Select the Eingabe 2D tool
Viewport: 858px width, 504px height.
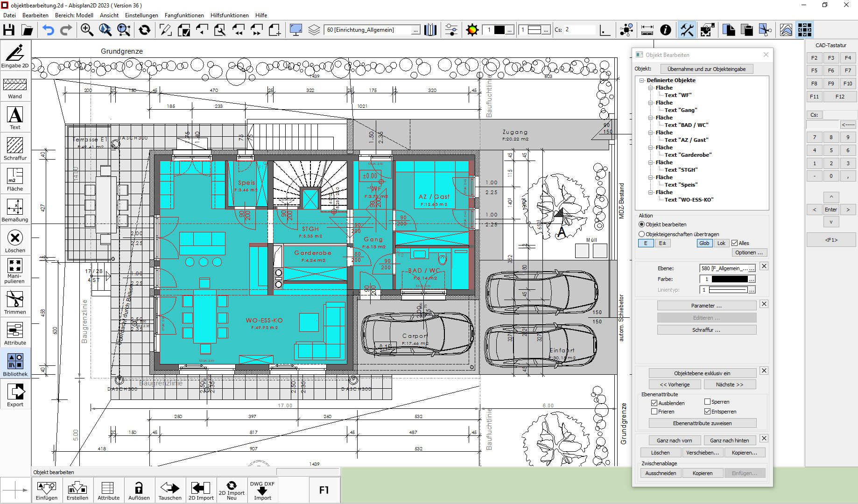click(15, 55)
